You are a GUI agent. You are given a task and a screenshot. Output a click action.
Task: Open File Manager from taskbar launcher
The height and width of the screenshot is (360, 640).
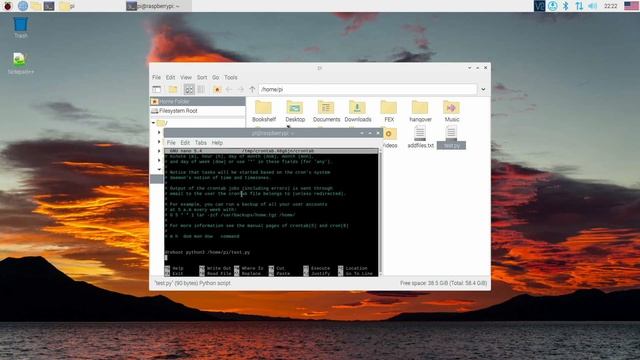36,6
